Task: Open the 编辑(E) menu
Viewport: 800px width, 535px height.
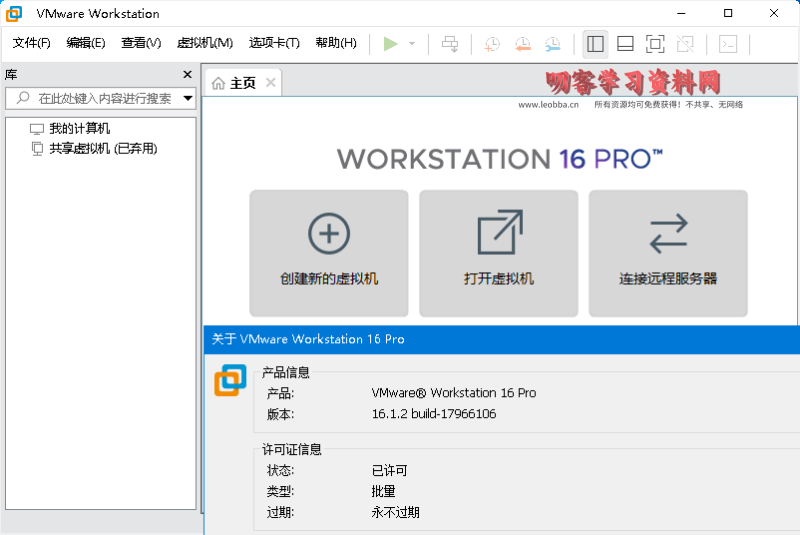Action: pos(86,43)
